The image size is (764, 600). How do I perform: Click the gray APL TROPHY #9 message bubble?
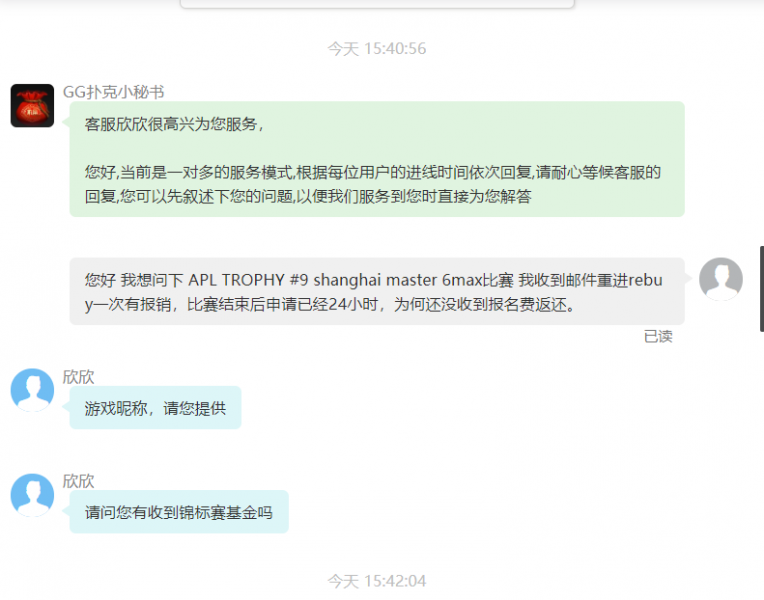click(377, 291)
